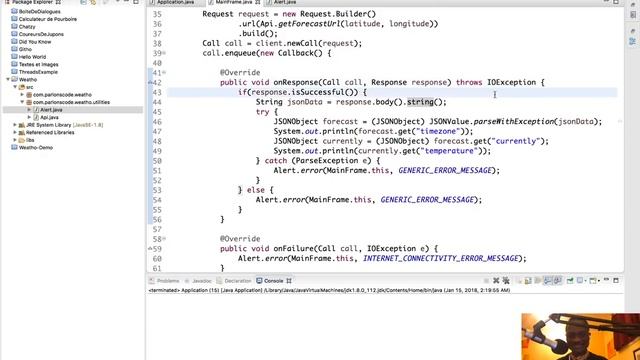The width and height of the screenshot is (640, 360).
Task: Click the Referenced Libraries jar icon
Action: click(x=22, y=132)
